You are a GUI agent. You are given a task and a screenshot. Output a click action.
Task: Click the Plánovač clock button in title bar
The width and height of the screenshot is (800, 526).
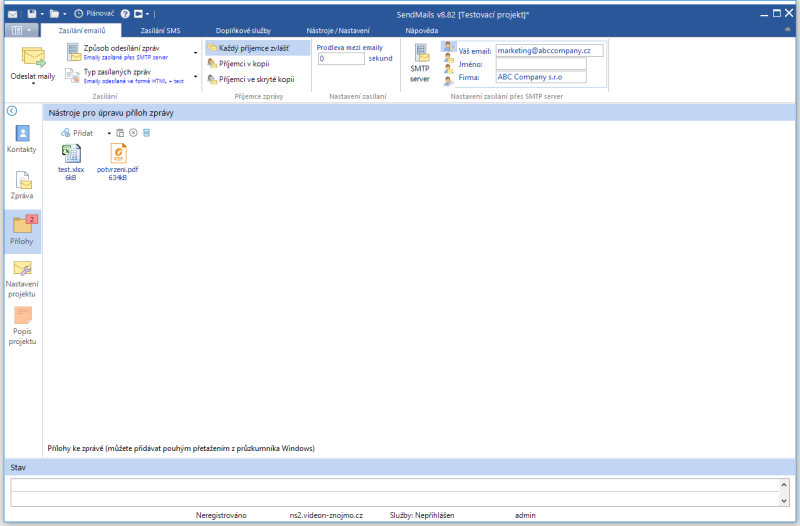(x=93, y=14)
